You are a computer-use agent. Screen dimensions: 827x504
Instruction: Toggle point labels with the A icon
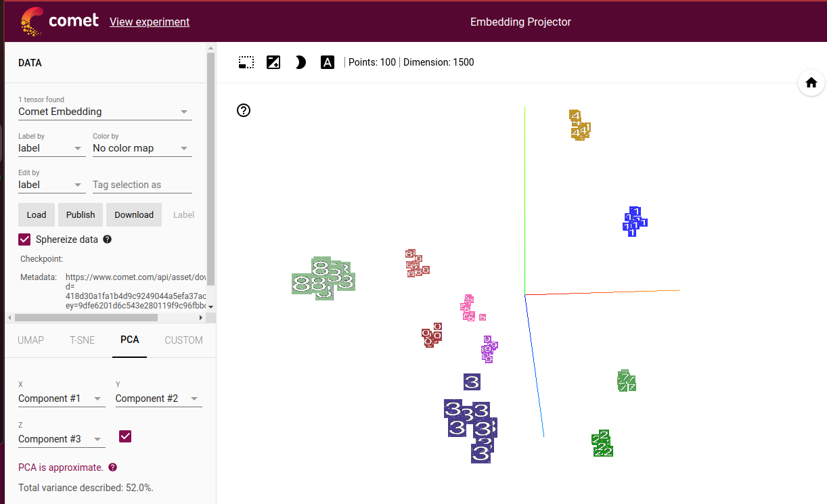327,62
